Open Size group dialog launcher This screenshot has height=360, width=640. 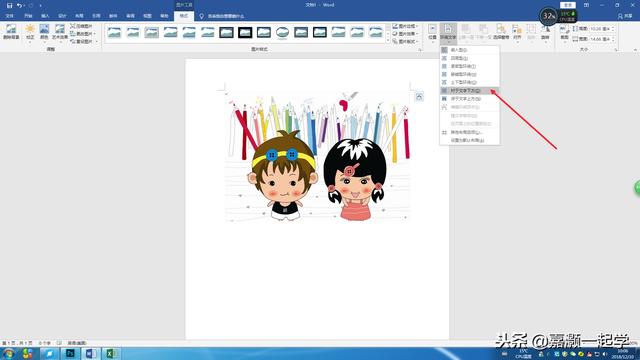click(x=616, y=50)
